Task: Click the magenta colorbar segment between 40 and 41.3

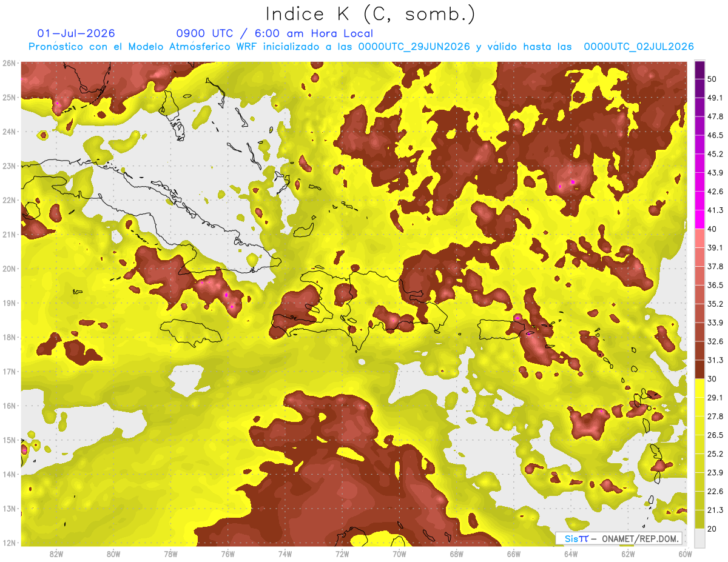Action: [x=699, y=219]
